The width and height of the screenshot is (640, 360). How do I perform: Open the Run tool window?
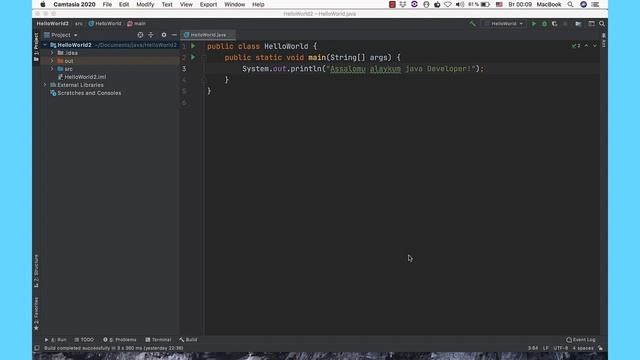click(56, 340)
